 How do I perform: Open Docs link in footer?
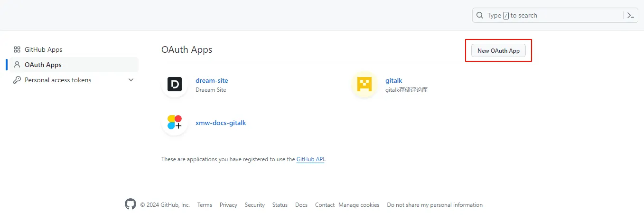coord(301,205)
